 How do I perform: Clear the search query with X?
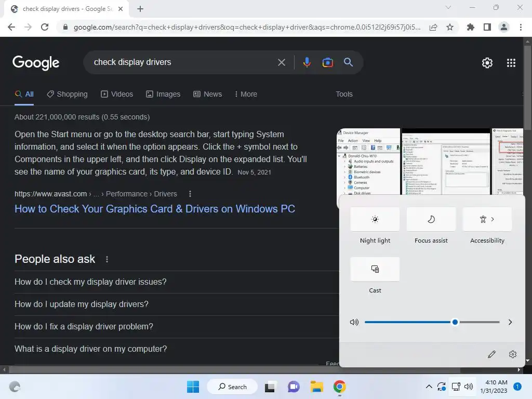(281, 62)
